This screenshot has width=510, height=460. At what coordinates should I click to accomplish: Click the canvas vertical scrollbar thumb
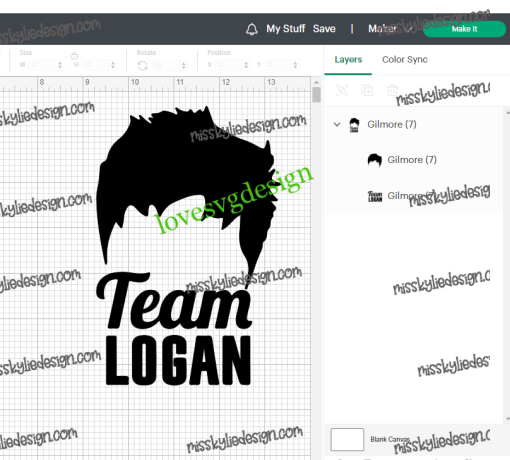[x=316, y=95]
